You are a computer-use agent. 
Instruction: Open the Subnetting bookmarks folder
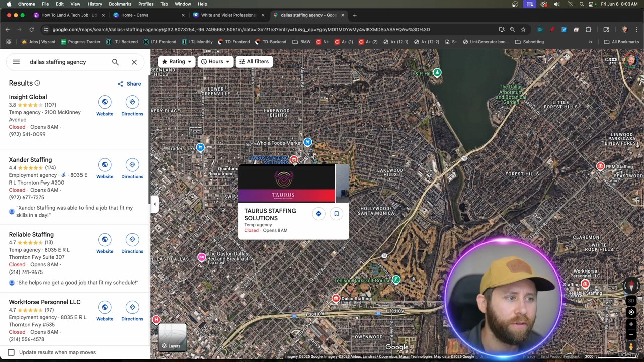(529, 42)
